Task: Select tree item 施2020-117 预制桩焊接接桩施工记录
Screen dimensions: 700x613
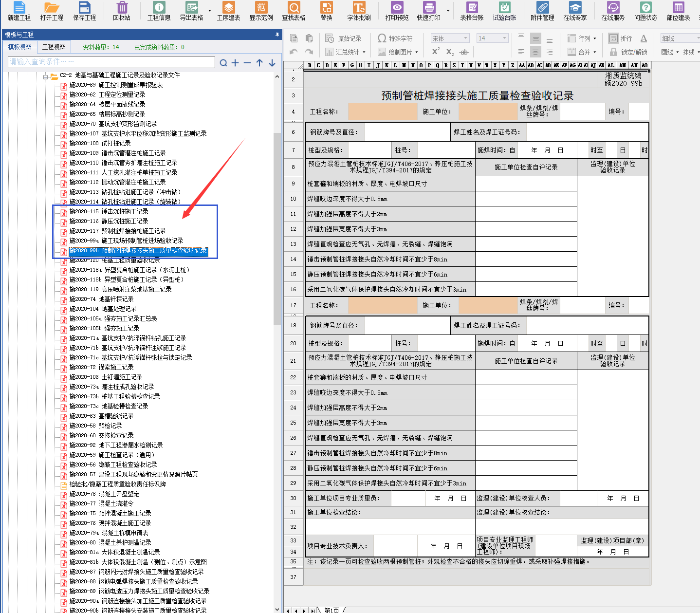Action: (117, 231)
